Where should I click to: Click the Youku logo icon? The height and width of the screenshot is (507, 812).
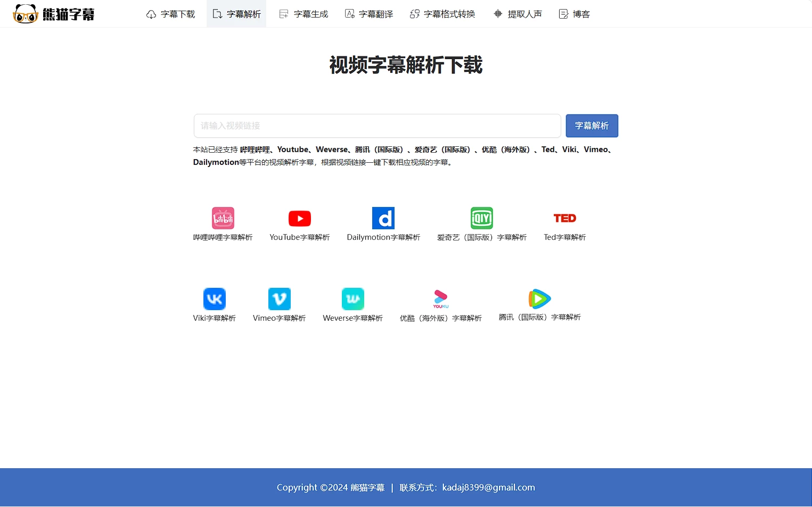click(x=441, y=299)
